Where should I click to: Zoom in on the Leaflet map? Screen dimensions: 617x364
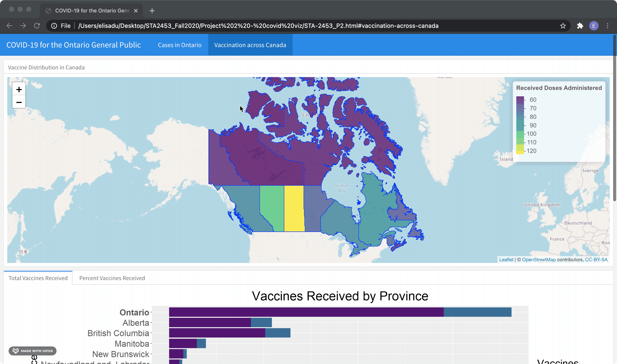pos(19,90)
